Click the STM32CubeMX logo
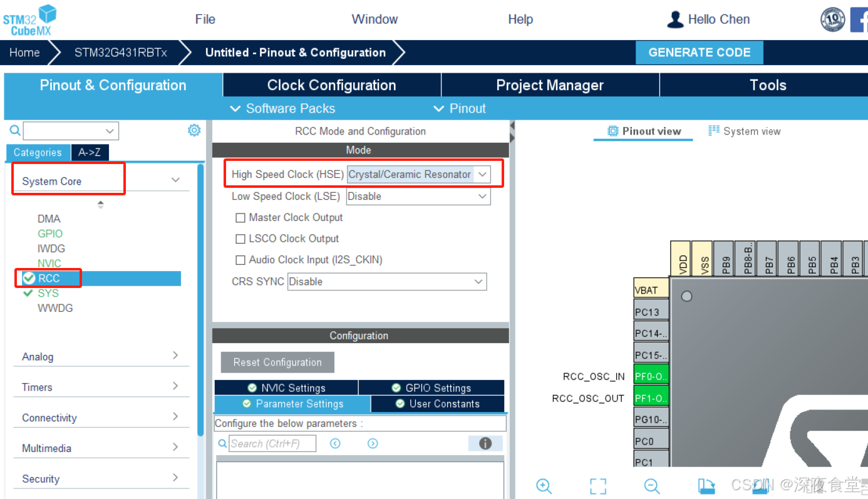Viewport: 868px width, 499px height. [29, 19]
